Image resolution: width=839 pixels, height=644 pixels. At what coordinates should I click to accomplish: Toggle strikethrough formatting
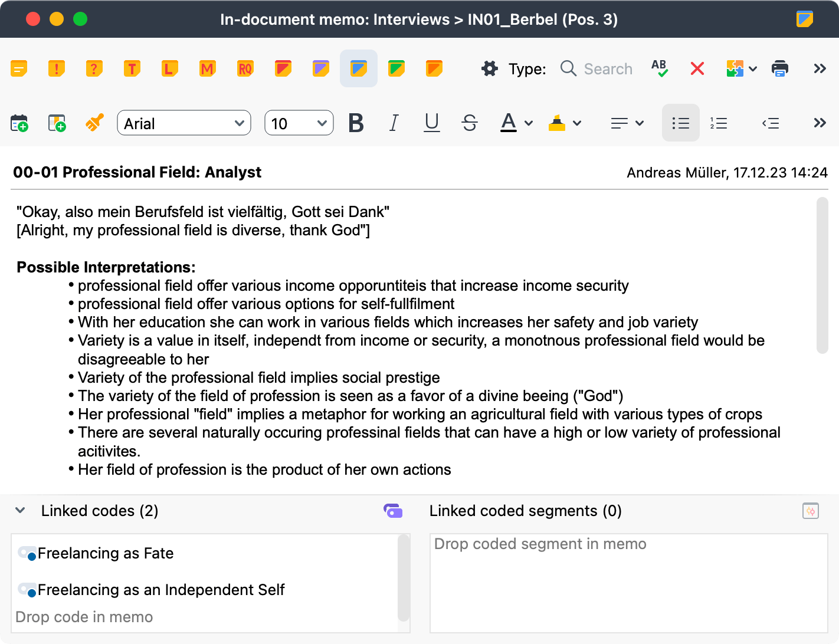click(x=470, y=123)
